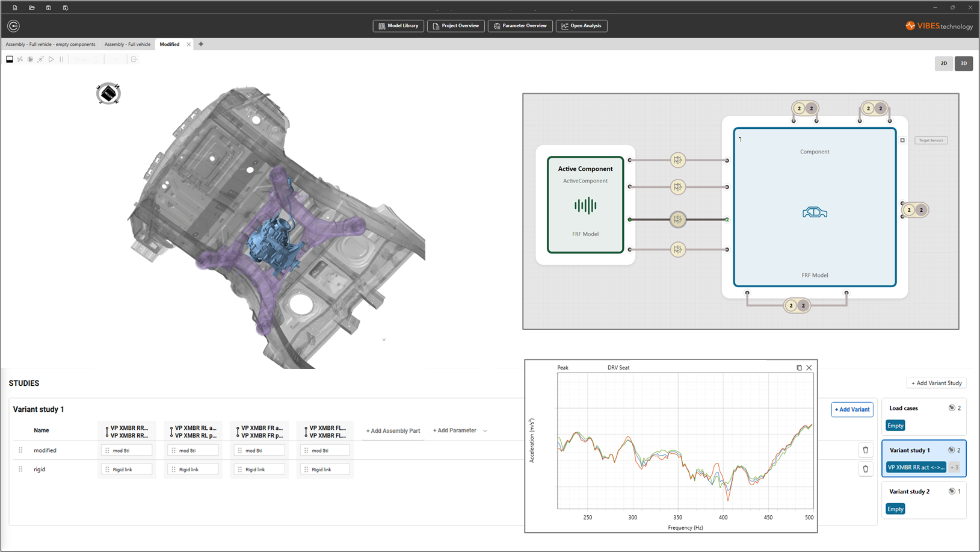This screenshot has height=552, width=980.
Task: Switch to 2D view mode
Action: click(943, 63)
